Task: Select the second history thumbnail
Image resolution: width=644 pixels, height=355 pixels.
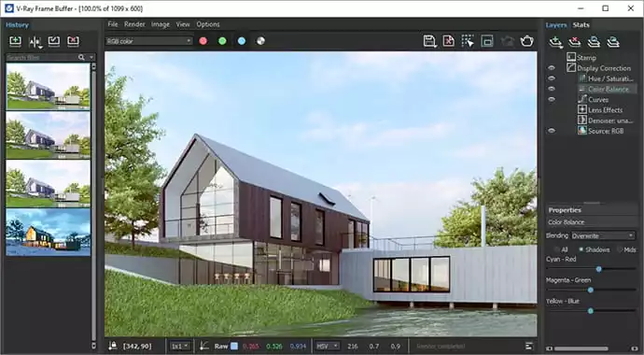Action: click(48, 135)
